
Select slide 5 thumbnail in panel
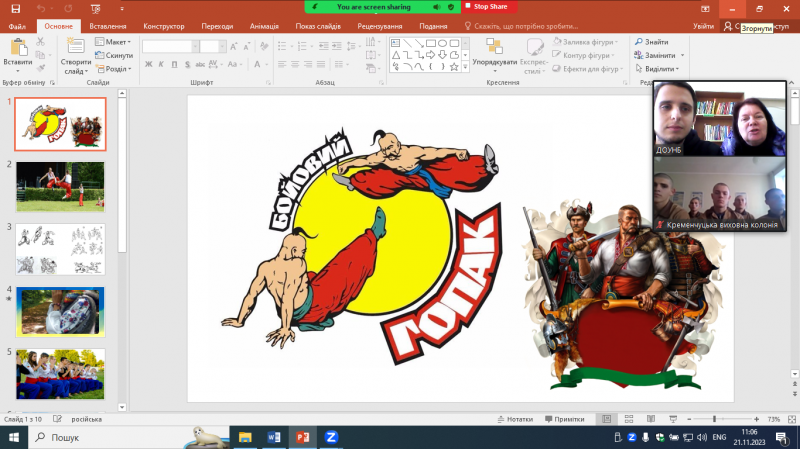[60, 374]
